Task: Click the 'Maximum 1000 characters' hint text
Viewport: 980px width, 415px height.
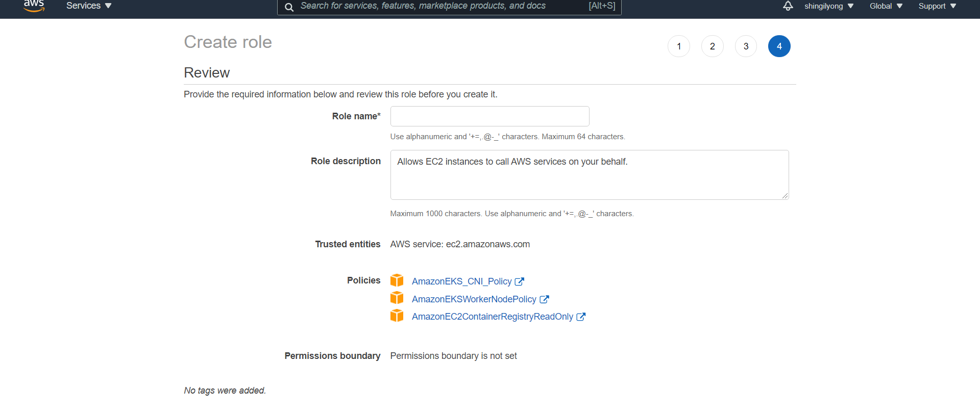Action: coord(435,214)
